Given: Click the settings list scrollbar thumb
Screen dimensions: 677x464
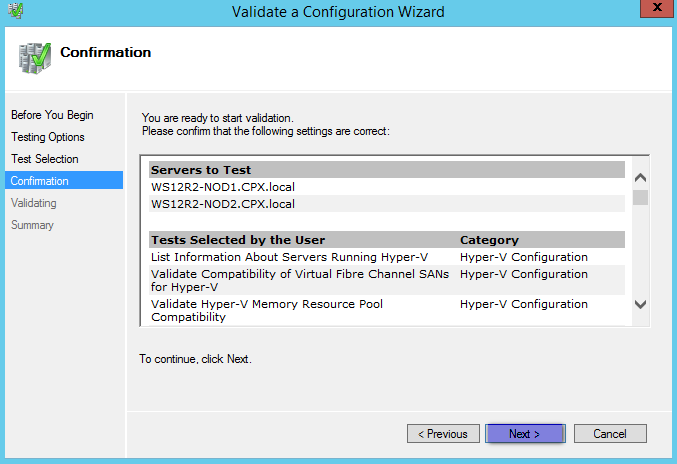Looking at the screenshot, I should pyautogui.click(x=640, y=198).
